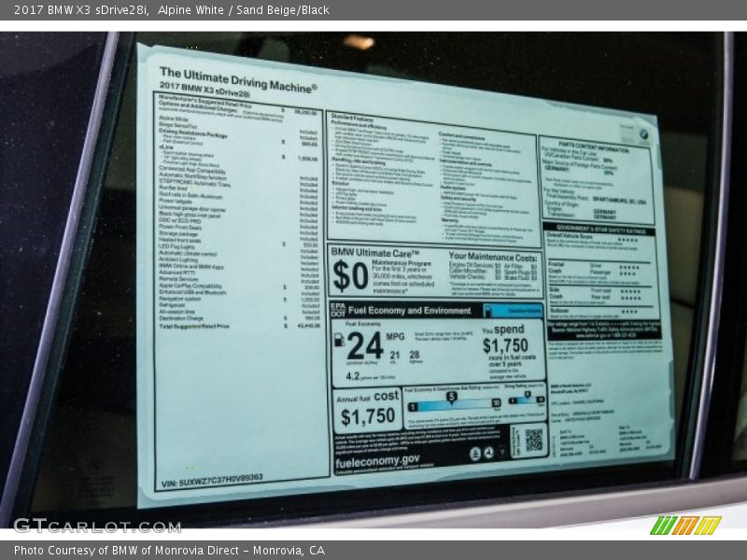Click 'Apple CarPlay Compatibility' option line

(190, 286)
